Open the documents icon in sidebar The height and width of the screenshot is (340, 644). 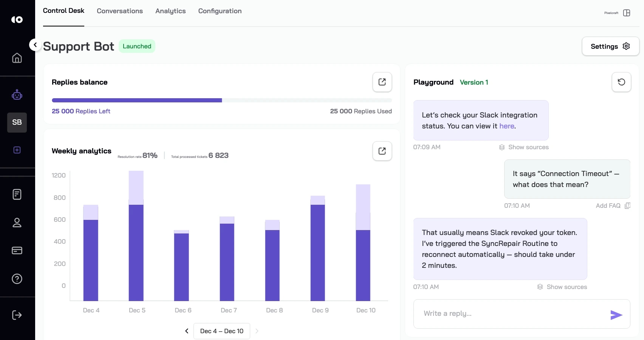pyautogui.click(x=17, y=195)
